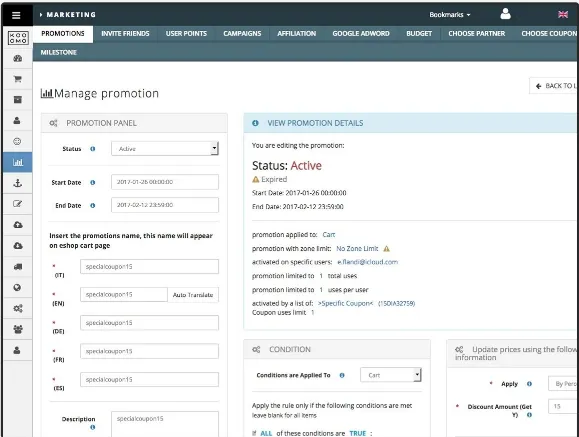The image size is (579, 437).
Task: Open Conditions are Applied To Cart dropdown
Action: click(391, 375)
